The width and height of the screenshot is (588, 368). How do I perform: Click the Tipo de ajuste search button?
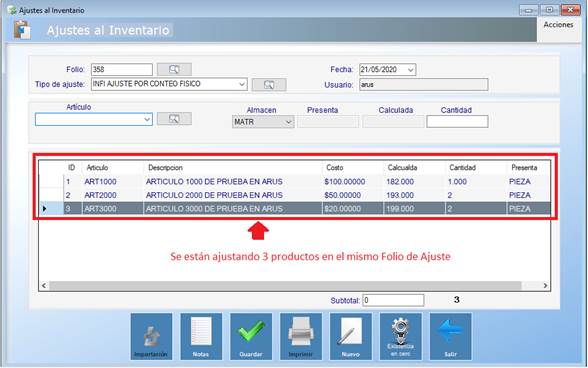point(269,85)
